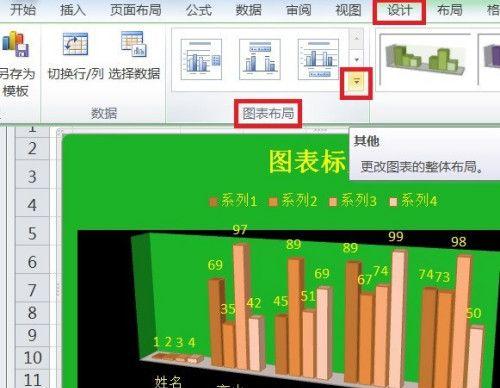Open the 插入 ribbon tab
The height and width of the screenshot is (388, 500).
click(73, 10)
